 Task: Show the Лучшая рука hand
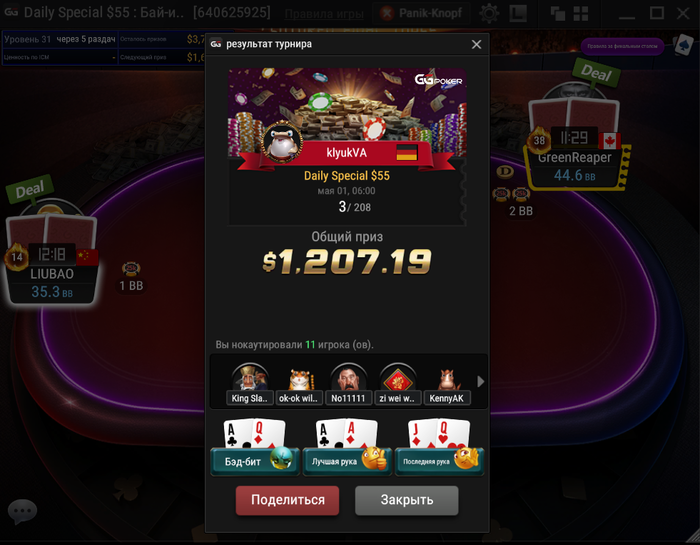pyautogui.click(x=347, y=447)
